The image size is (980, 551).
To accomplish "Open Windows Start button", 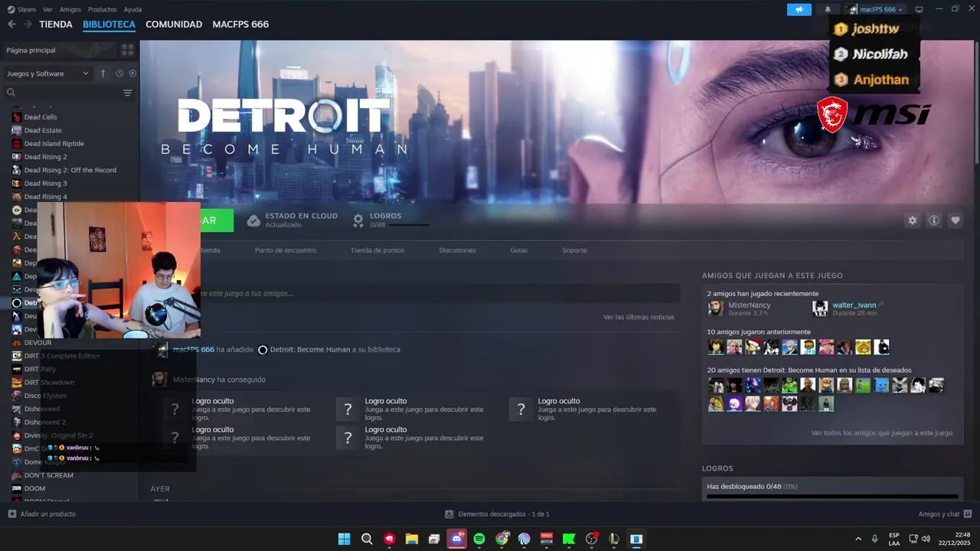I will 345,539.
